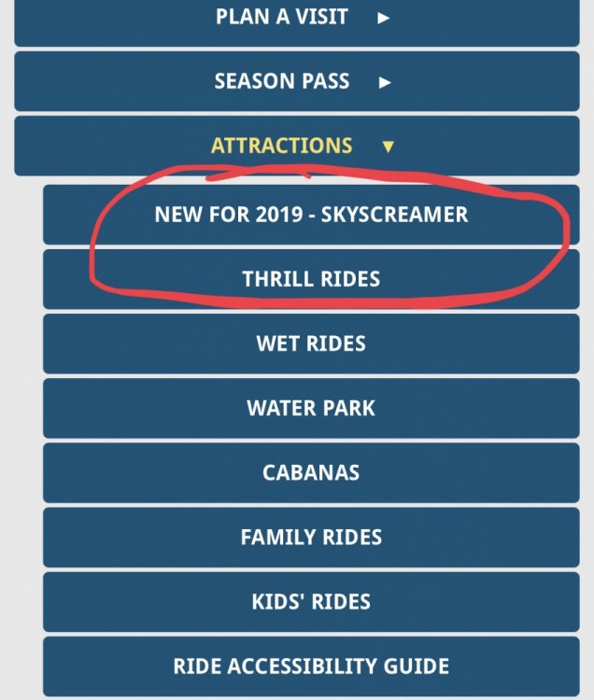Click the PLAN A VISIT menu label
This screenshot has width=594, height=700.
point(281,17)
